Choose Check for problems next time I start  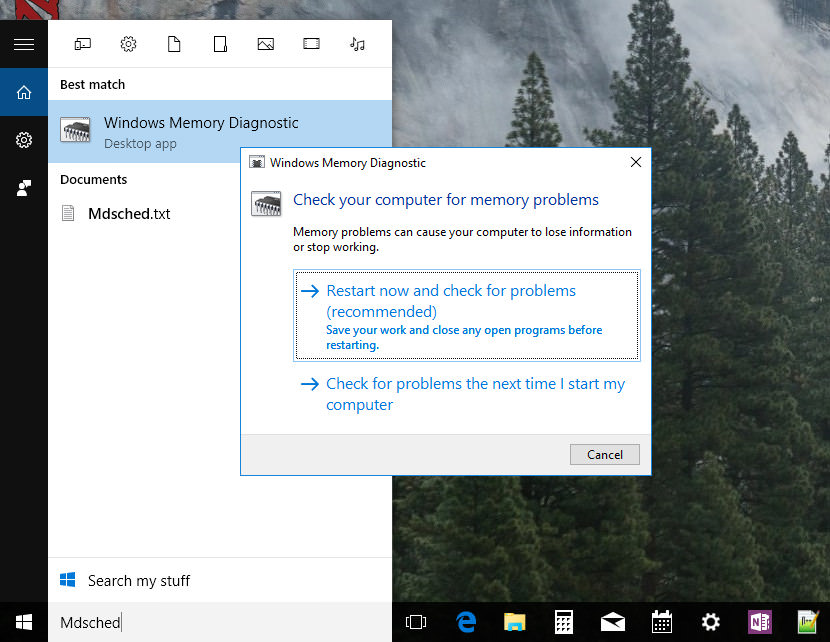(x=476, y=393)
